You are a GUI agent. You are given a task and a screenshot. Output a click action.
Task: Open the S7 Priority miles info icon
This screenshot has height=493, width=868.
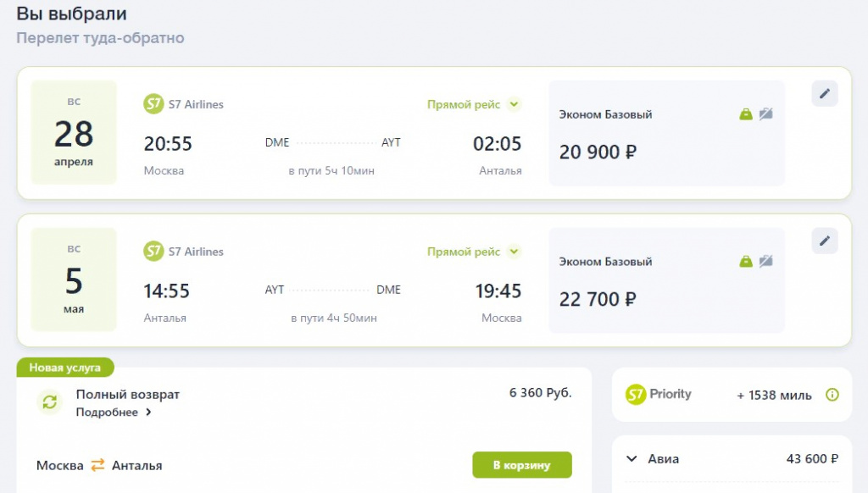[832, 395]
